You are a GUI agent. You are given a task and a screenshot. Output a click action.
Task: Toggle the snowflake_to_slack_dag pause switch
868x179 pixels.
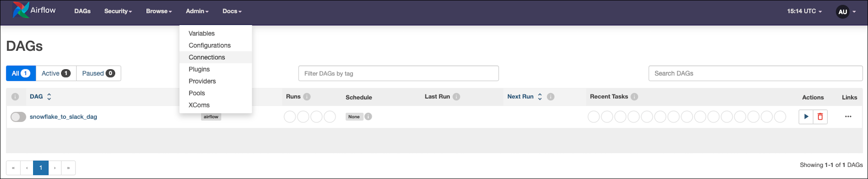(18, 117)
